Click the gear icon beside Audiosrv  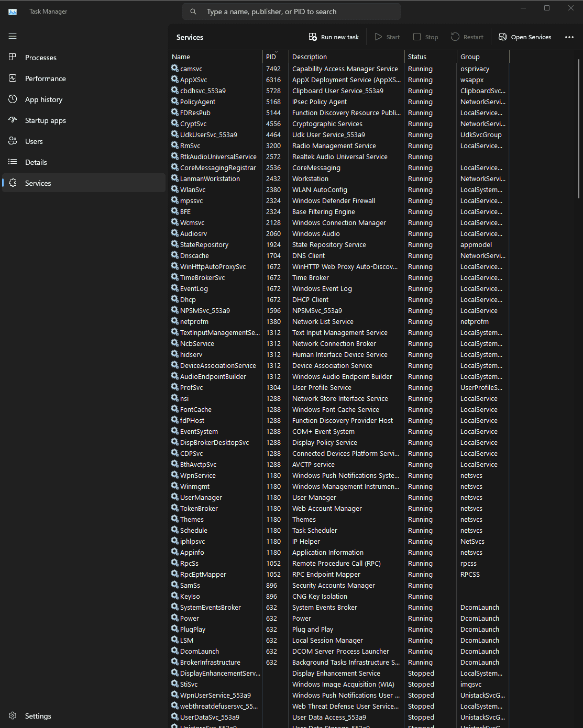pyautogui.click(x=175, y=233)
